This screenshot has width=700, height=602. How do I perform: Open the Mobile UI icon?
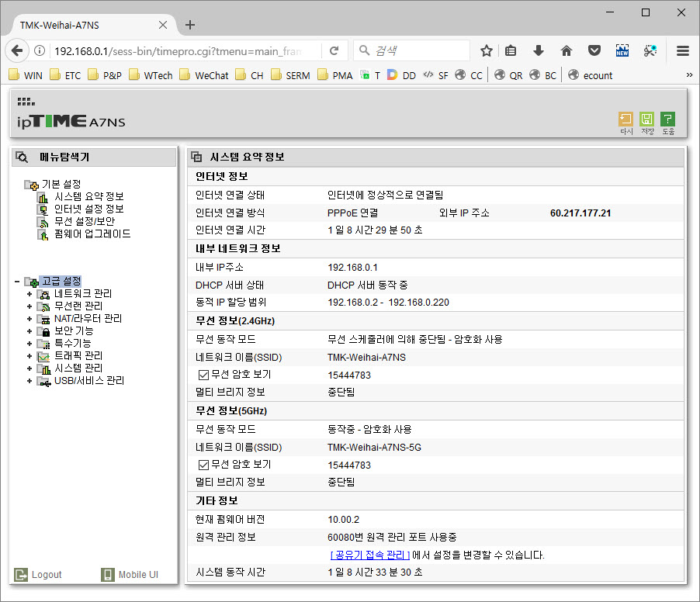pyautogui.click(x=108, y=574)
